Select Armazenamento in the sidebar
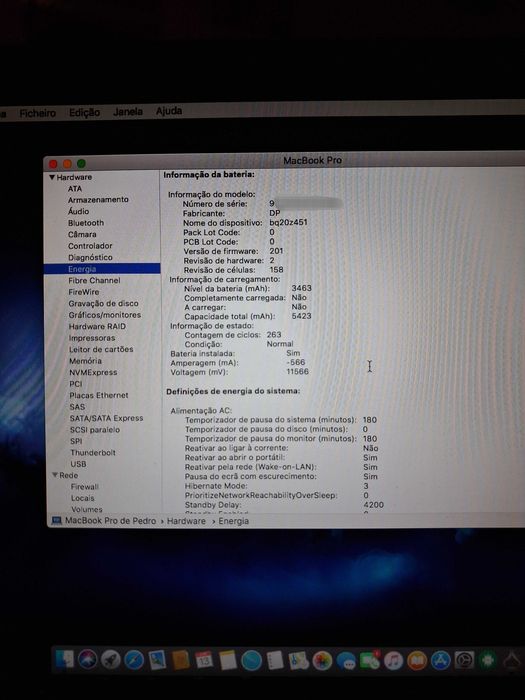The height and width of the screenshot is (700, 525). [98, 200]
